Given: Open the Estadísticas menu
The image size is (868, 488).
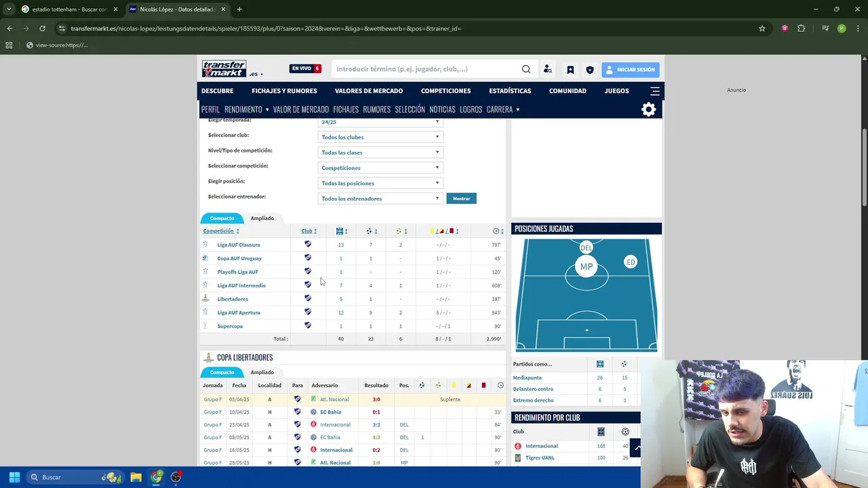Looking at the screenshot, I should 510,91.
